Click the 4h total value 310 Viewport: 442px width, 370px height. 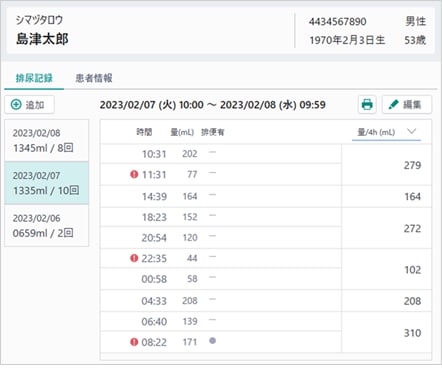click(412, 333)
